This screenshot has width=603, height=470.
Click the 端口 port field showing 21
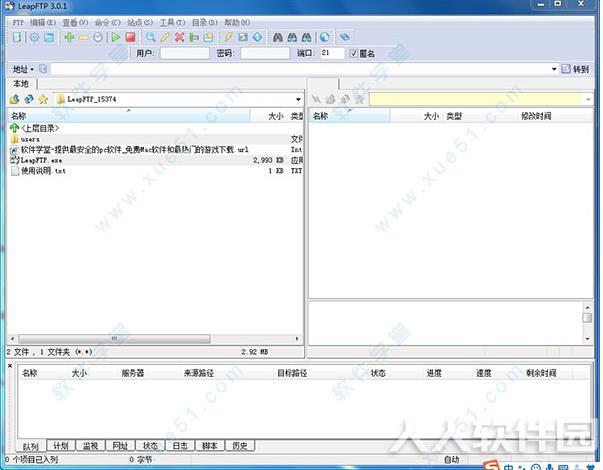point(331,53)
